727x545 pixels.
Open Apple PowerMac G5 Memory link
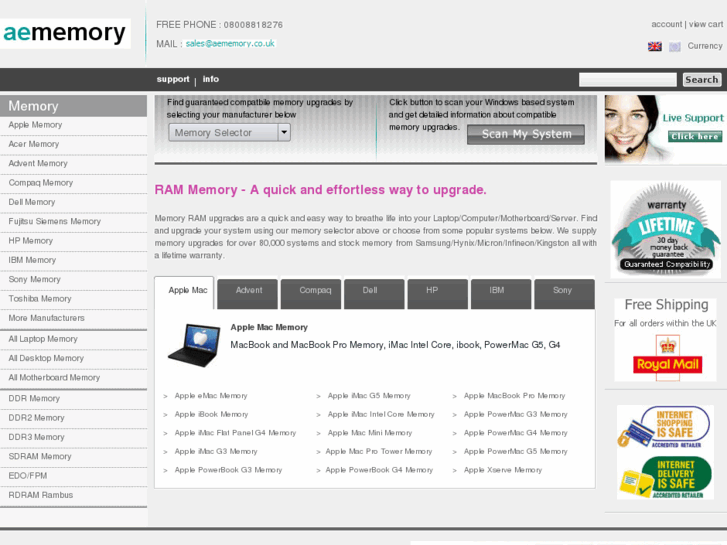pyautogui.click(x=516, y=452)
